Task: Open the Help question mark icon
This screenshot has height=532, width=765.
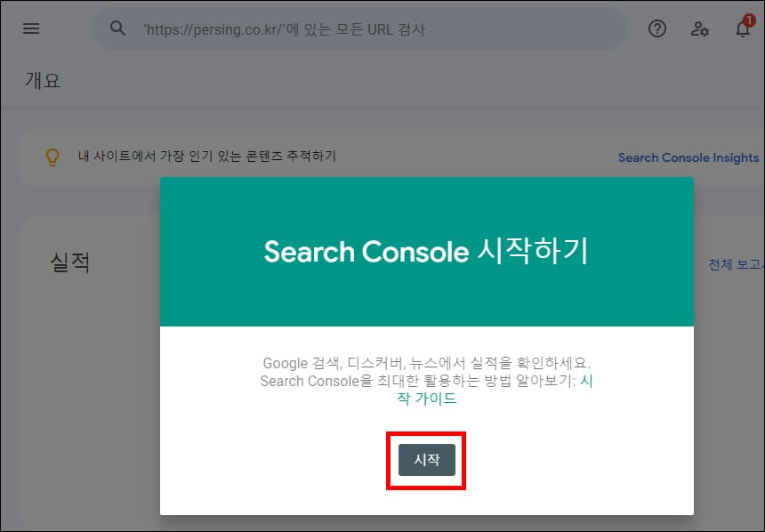Action: click(x=657, y=28)
